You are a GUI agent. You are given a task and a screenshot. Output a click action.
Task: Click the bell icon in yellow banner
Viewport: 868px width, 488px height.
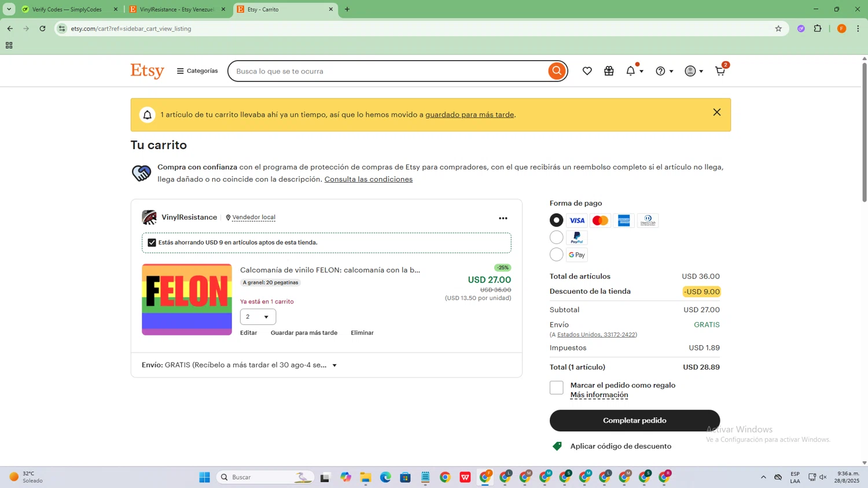click(x=147, y=114)
